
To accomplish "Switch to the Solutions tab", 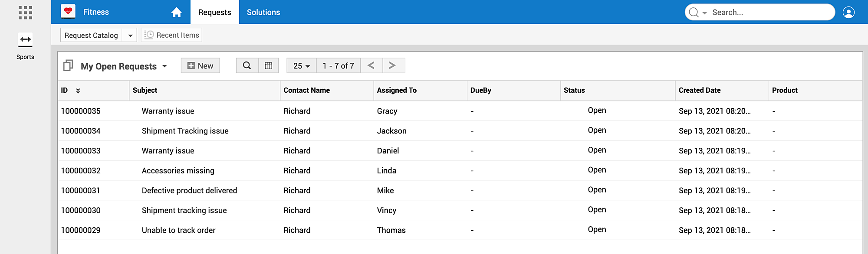I will [263, 13].
